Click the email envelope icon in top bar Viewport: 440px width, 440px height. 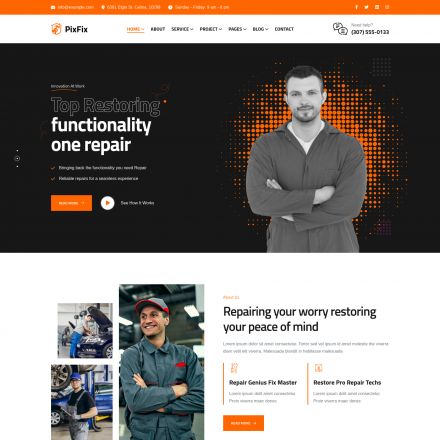(53, 7)
